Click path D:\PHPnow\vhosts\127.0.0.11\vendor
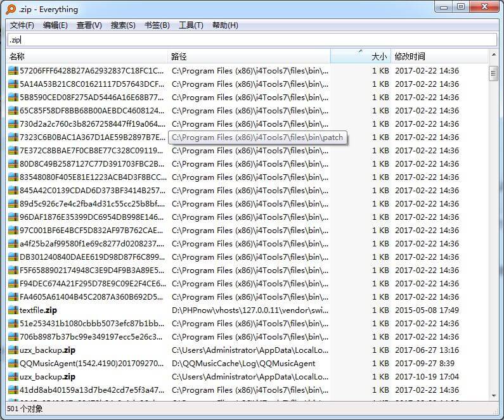The width and height of the screenshot is (504, 420). [250, 310]
